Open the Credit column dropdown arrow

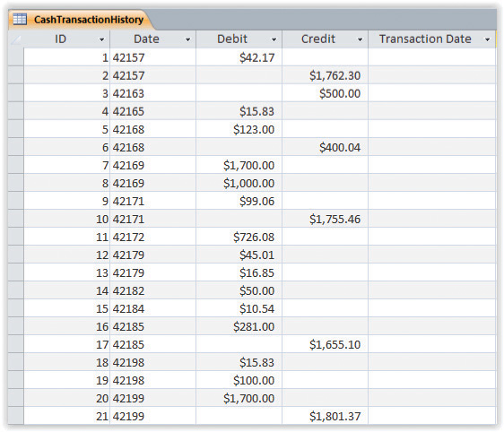point(360,39)
